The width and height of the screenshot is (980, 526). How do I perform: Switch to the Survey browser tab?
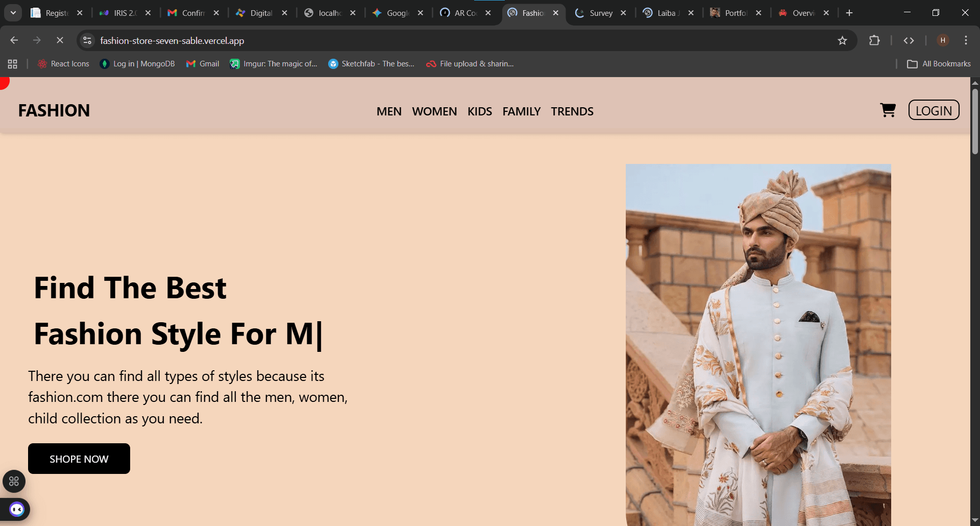pos(600,13)
